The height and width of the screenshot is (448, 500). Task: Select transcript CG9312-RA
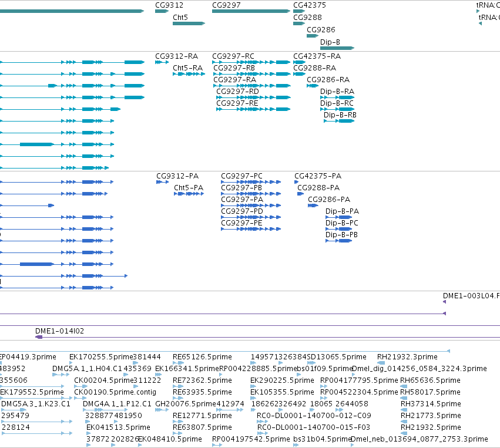(x=162, y=62)
